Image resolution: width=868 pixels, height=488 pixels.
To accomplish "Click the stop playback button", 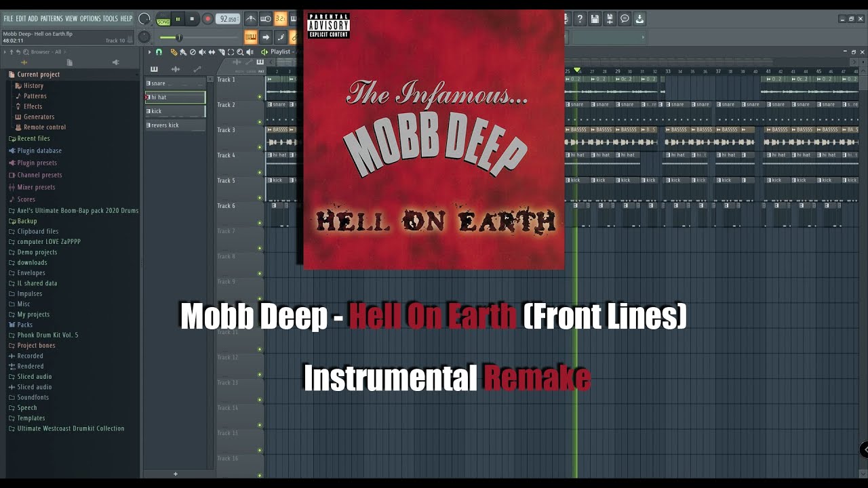I will point(192,20).
